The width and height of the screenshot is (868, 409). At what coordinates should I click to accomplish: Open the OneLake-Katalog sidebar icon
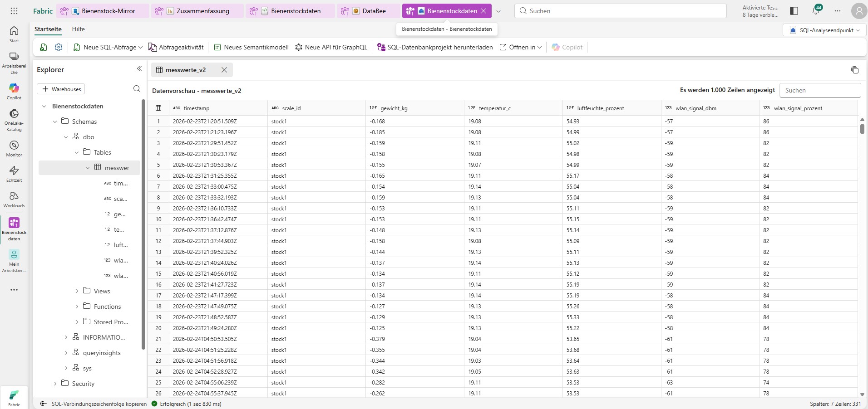(14, 119)
